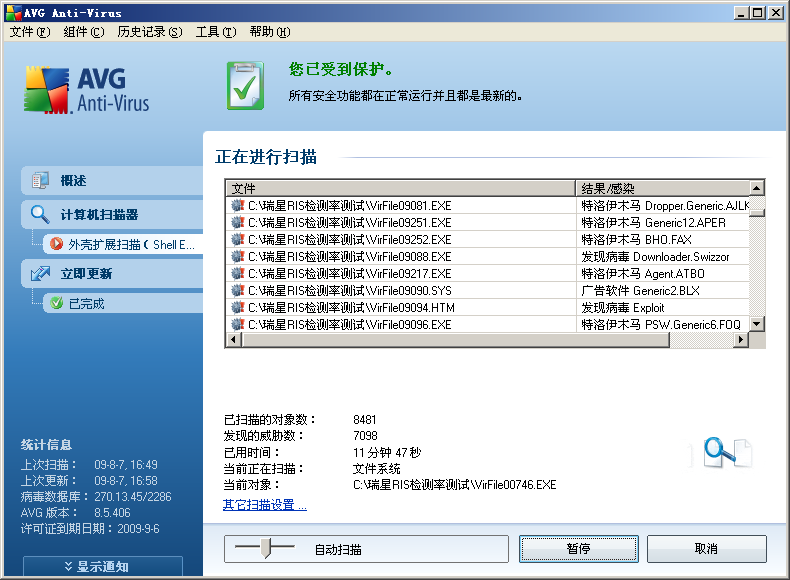Open the 概述 section
790x580 pixels.
coord(112,180)
